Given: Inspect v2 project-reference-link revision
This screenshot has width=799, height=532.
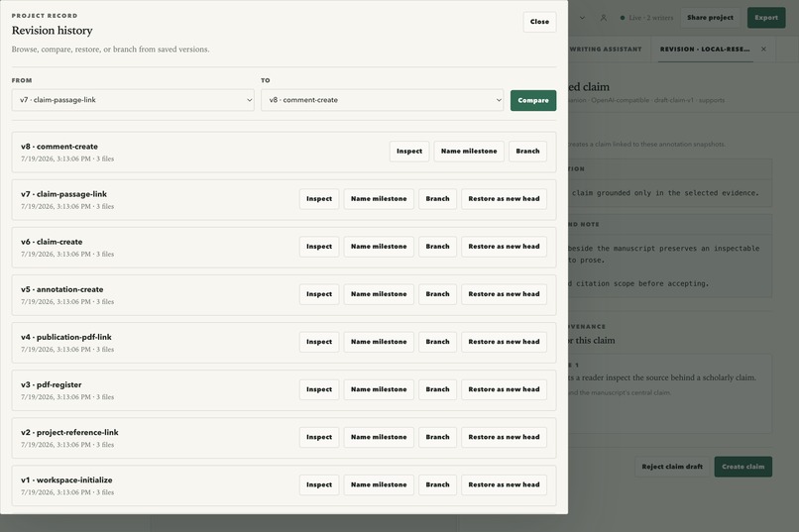Looking at the screenshot, I should click(x=319, y=437).
